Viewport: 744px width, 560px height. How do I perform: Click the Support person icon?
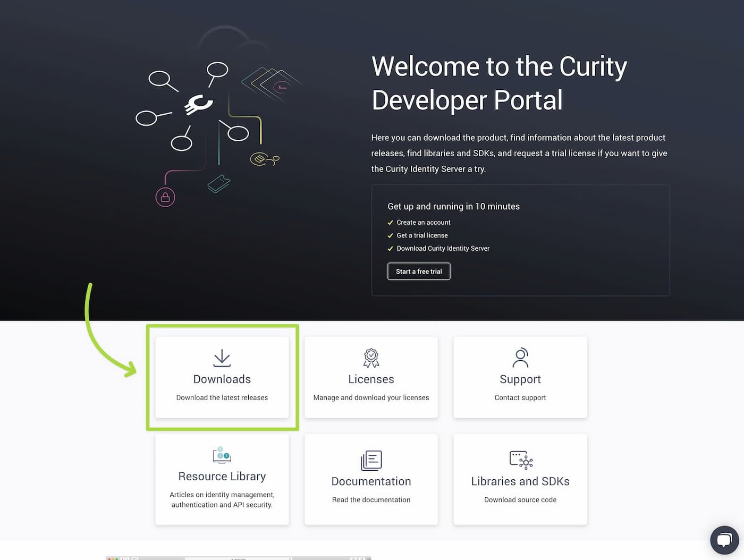(520, 358)
